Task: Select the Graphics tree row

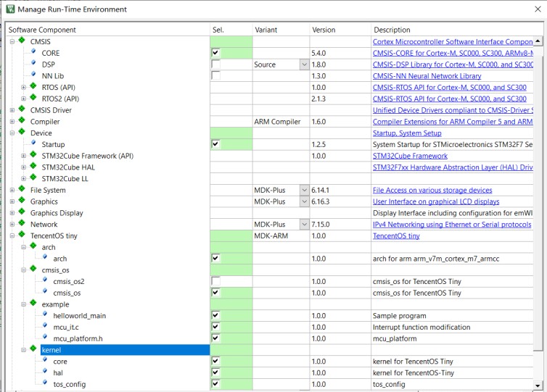Action: pos(44,201)
